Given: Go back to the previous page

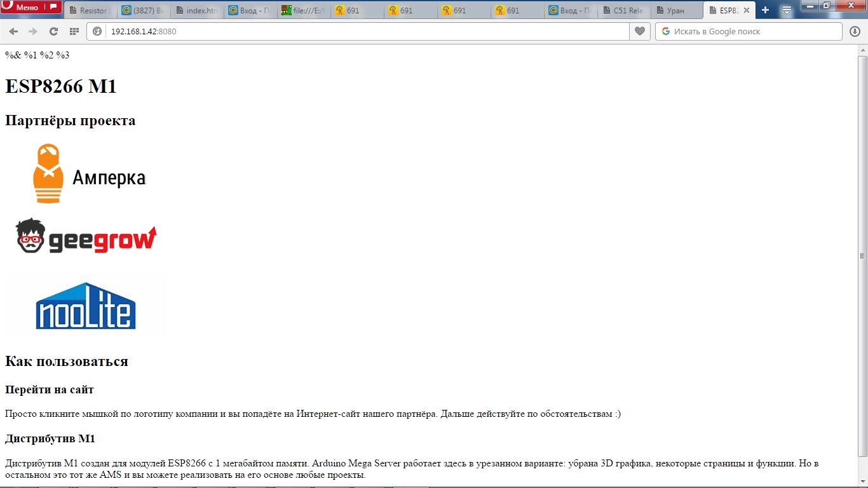Looking at the screenshot, I should (x=13, y=31).
